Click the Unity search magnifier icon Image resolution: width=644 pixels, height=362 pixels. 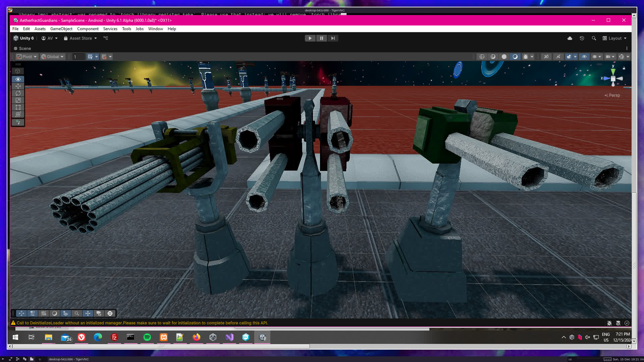point(594,38)
